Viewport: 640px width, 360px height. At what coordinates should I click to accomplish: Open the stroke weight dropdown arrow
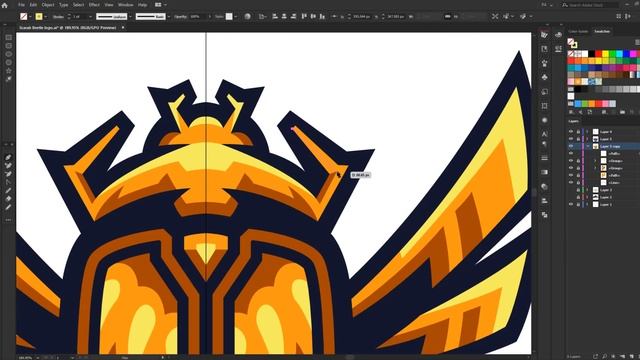click(90, 17)
